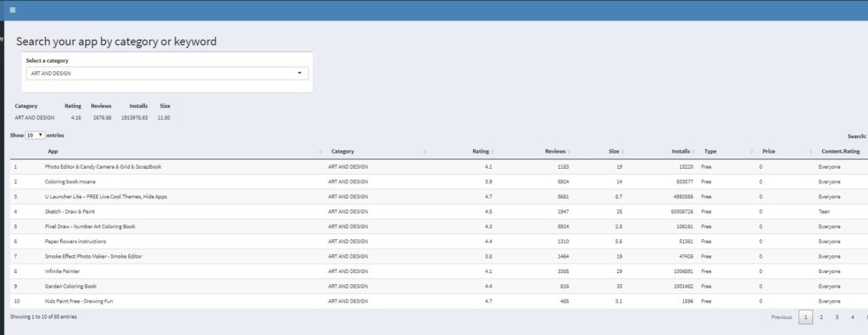Click the Showing 1 to 10 of 65 entries text
The image size is (868, 335).
pos(44,316)
